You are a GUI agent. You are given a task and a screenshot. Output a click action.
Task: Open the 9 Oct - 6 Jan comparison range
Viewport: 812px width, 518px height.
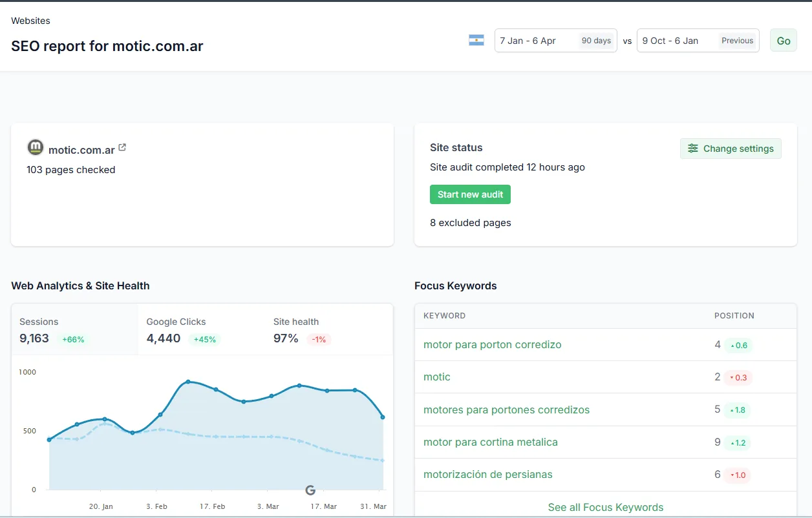[698, 41]
